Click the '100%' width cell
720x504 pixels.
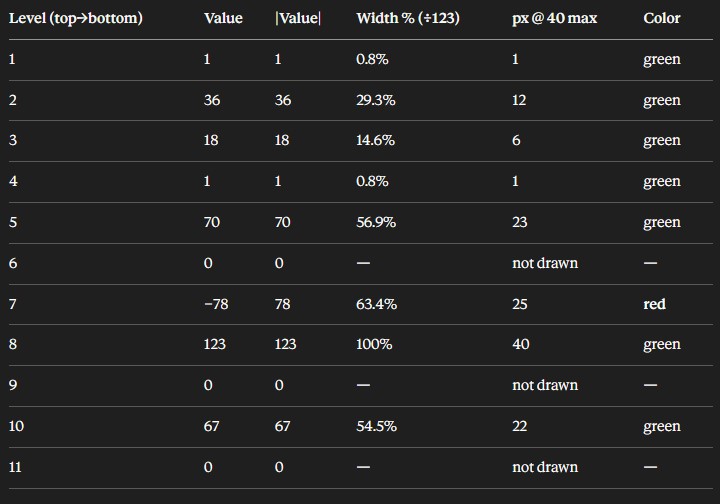click(x=374, y=344)
